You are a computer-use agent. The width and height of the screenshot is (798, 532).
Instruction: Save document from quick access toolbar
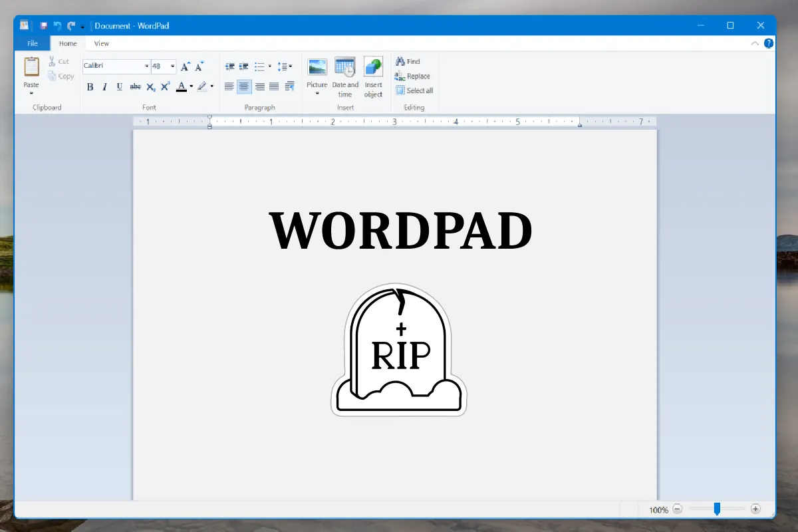(43, 26)
